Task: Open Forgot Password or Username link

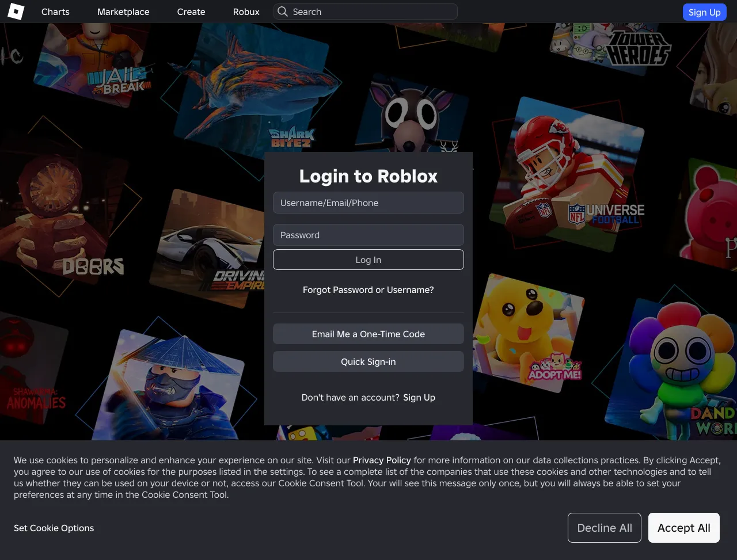Action: tap(368, 289)
